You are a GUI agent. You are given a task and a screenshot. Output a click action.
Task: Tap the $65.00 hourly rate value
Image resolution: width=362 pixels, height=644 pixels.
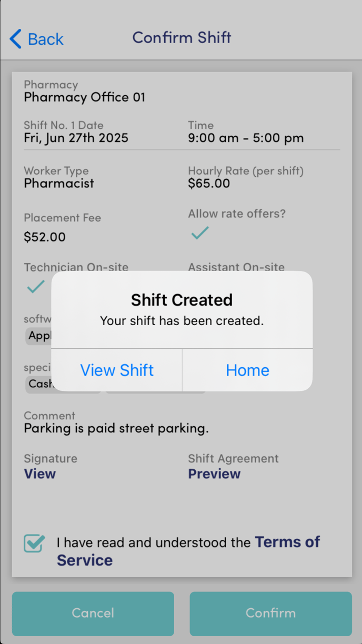coord(209,184)
